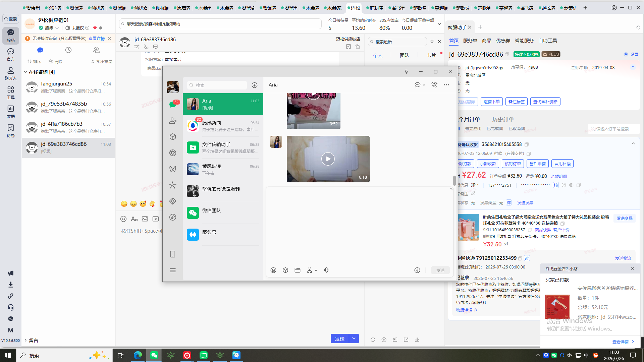Click the 备注标签 button
This screenshot has width=644, height=362.
pyautogui.click(x=516, y=102)
